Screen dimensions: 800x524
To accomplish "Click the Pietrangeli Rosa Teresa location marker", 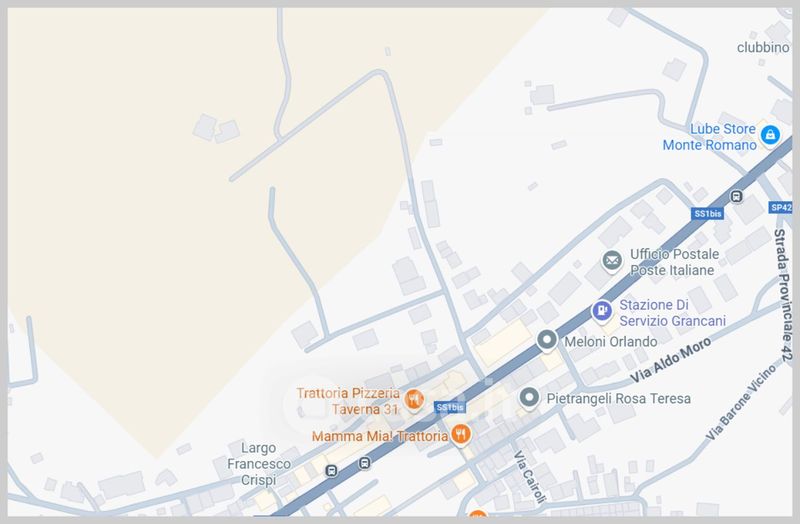I will (x=529, y=397).
